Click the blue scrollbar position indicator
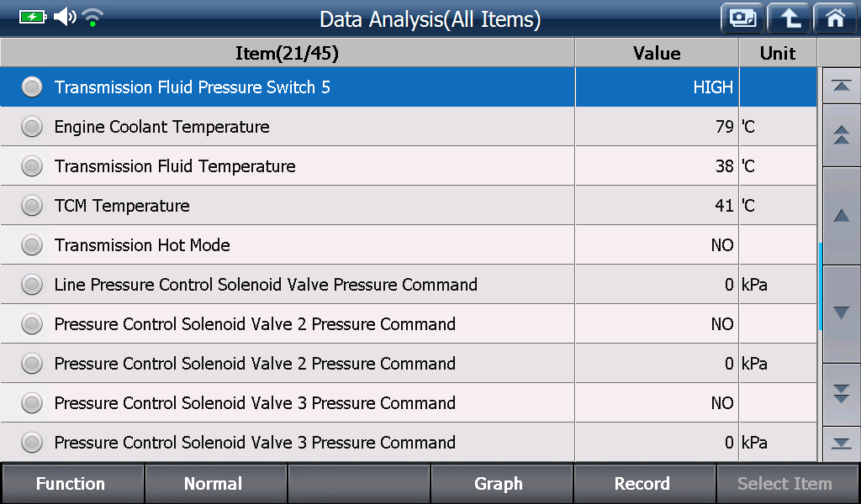Viewport: 861px width, 504px height. coord(820,286)
